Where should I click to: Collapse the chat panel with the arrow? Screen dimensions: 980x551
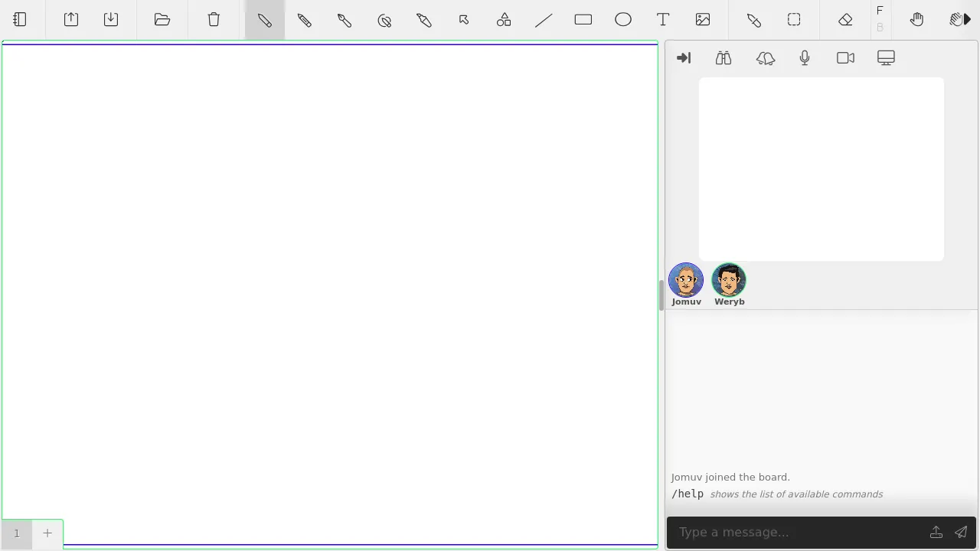[x=684, y=57]
